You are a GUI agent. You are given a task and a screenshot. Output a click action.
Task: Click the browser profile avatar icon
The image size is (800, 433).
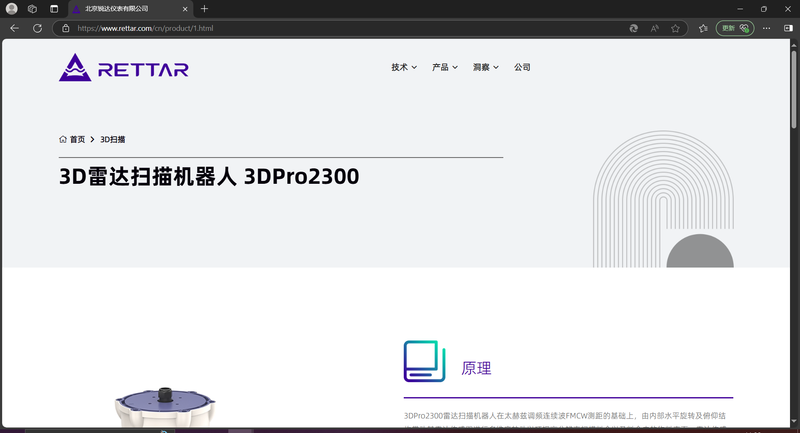point(11,9)
